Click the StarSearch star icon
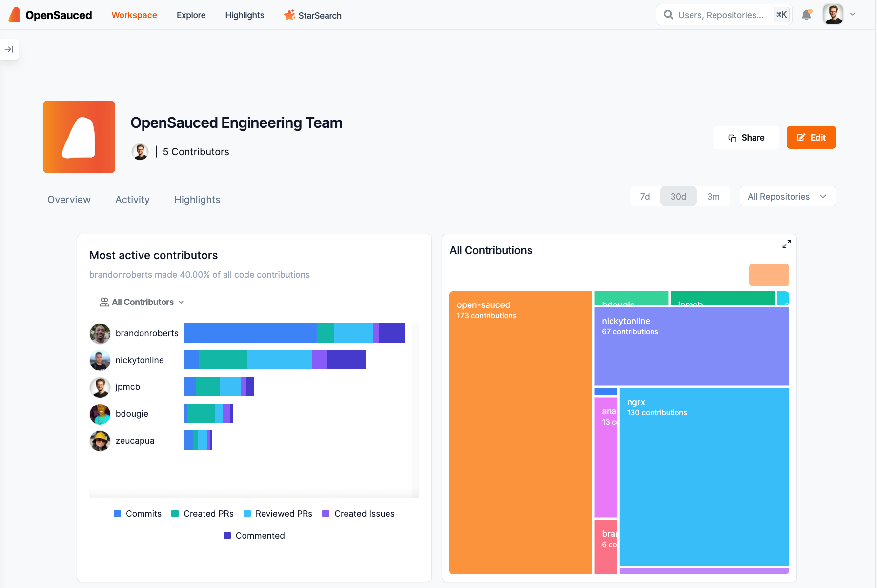877x588 pixels. point(289,15)
